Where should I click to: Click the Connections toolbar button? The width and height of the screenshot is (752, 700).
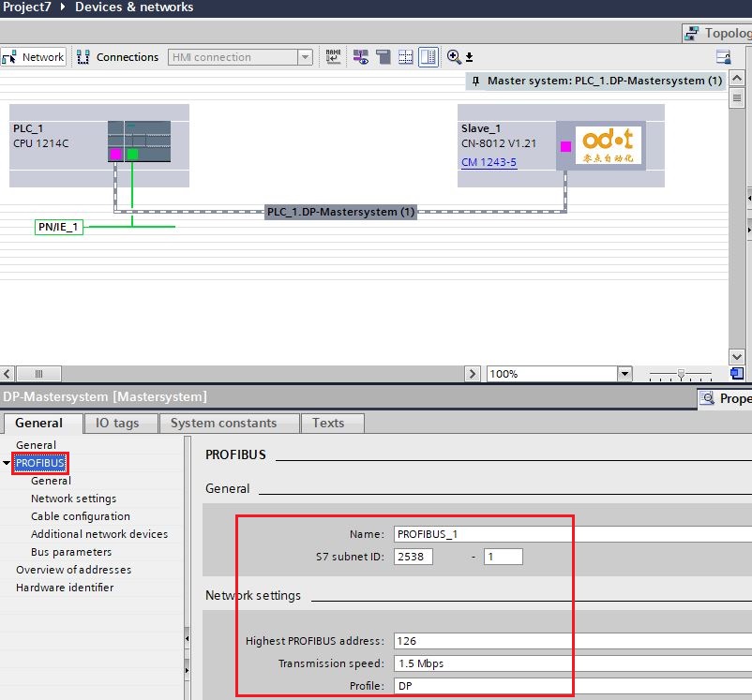coord(117,57)
